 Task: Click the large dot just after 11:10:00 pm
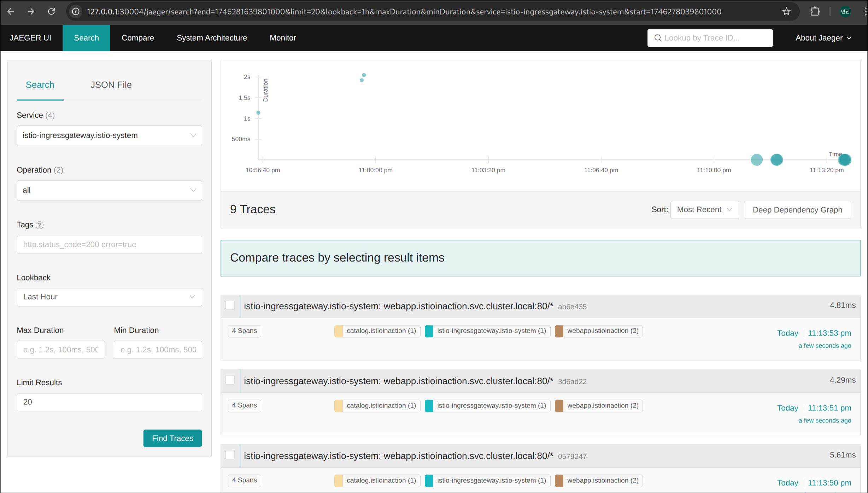pyautogui.click(x=757, y=160)
